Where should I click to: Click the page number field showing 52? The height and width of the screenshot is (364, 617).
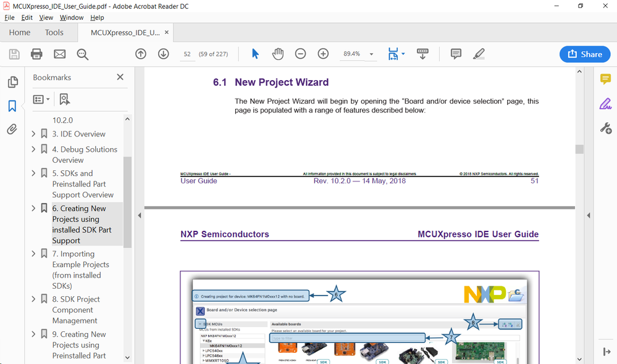tap(187, 54)
